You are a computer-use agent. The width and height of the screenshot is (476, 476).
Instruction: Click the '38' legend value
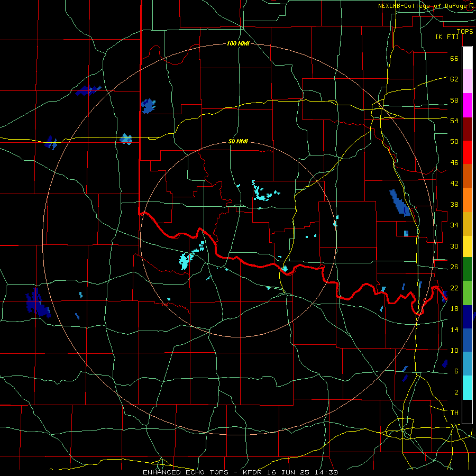(x=454, y=204)
